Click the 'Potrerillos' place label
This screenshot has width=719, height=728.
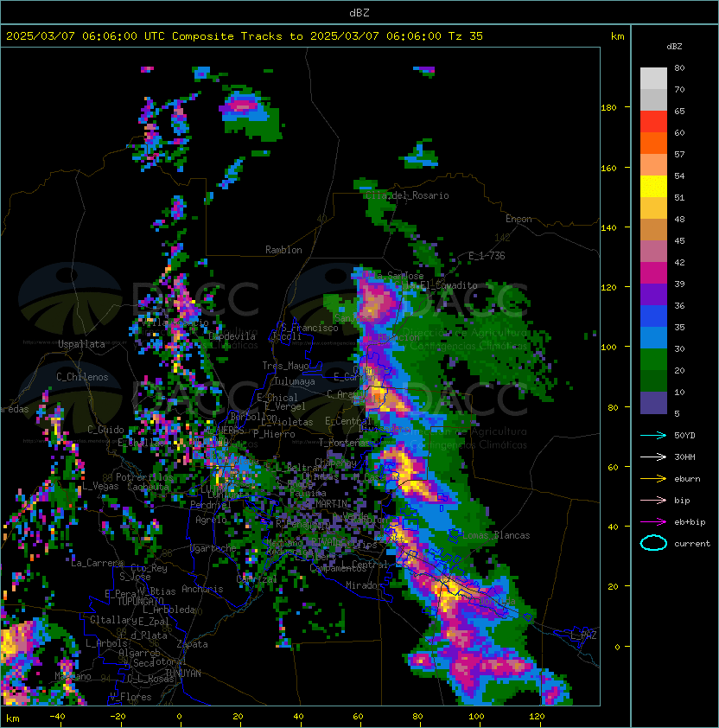click(x=144, y=477)
